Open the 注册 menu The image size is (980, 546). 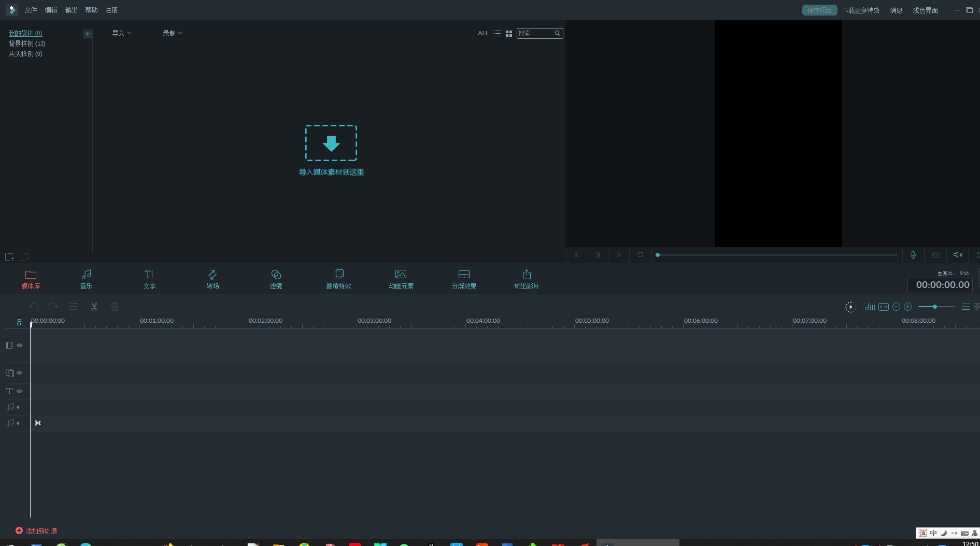[x=111, y=10]
